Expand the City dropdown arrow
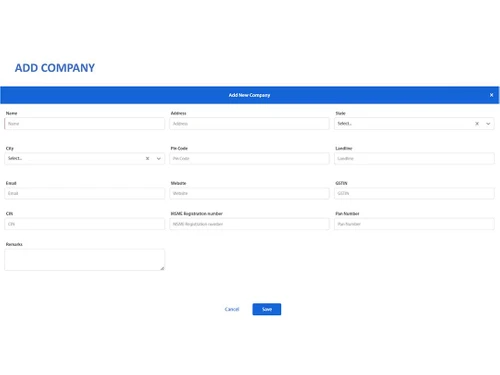Image resolution: width=500 pixels, height=375 pixels. coord(159,159)
